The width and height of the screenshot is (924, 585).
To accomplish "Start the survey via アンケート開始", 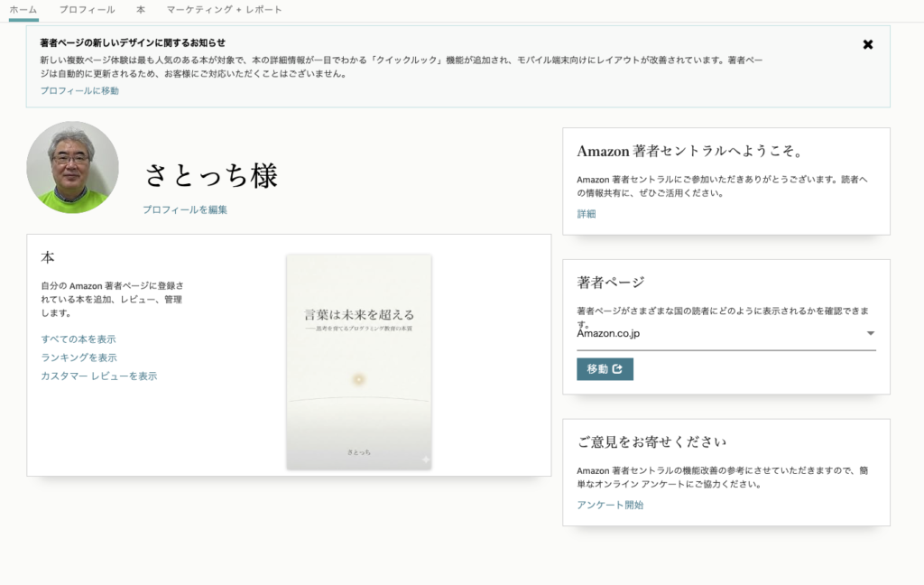I will (x=610, y=505).
